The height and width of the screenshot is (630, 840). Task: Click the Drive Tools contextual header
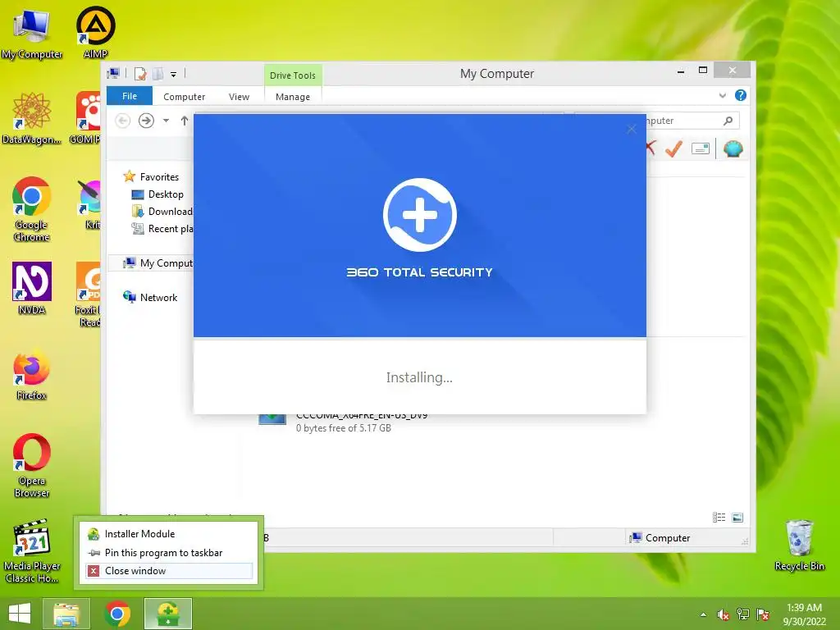(x=293, y=75)
